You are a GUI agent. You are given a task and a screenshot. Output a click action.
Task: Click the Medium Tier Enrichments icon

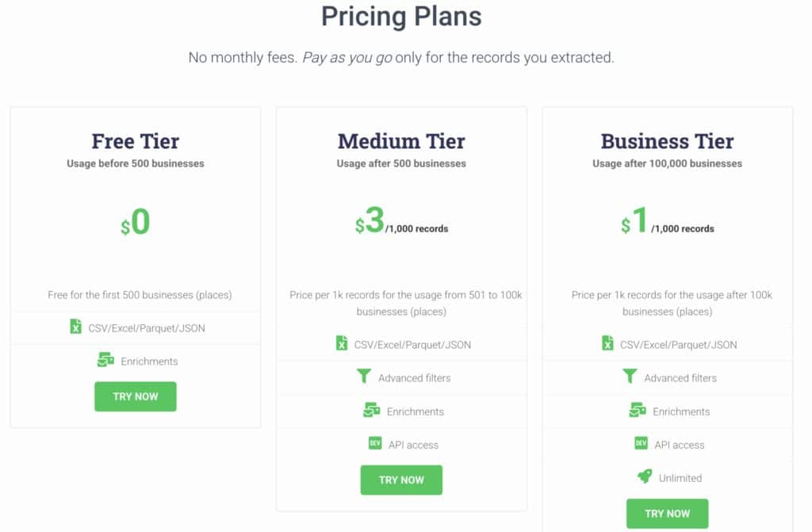pos(371,411)
